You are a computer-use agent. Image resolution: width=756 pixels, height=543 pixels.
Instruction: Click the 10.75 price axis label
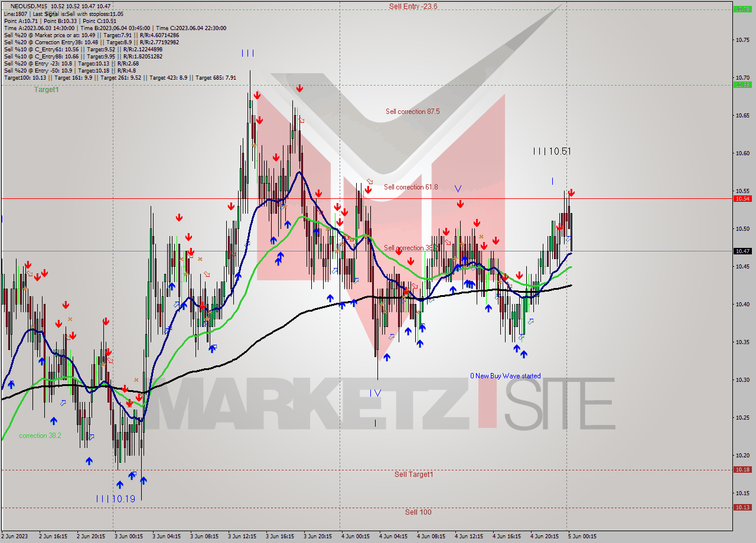coord(742,40)
